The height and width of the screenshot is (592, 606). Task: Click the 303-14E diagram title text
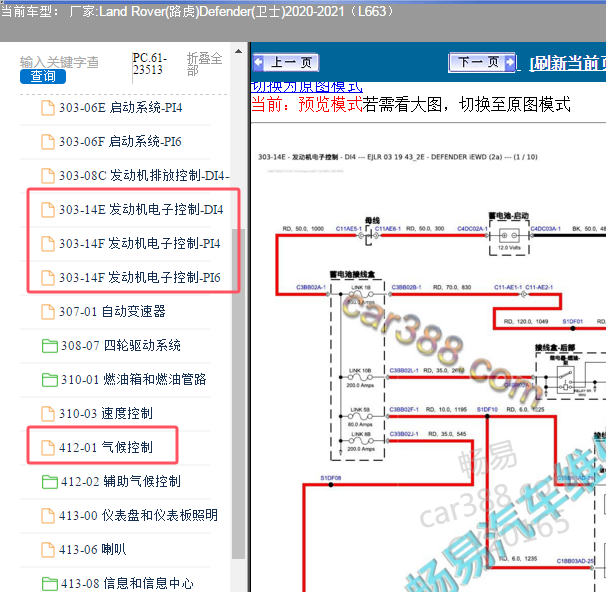tap(398, 157)
